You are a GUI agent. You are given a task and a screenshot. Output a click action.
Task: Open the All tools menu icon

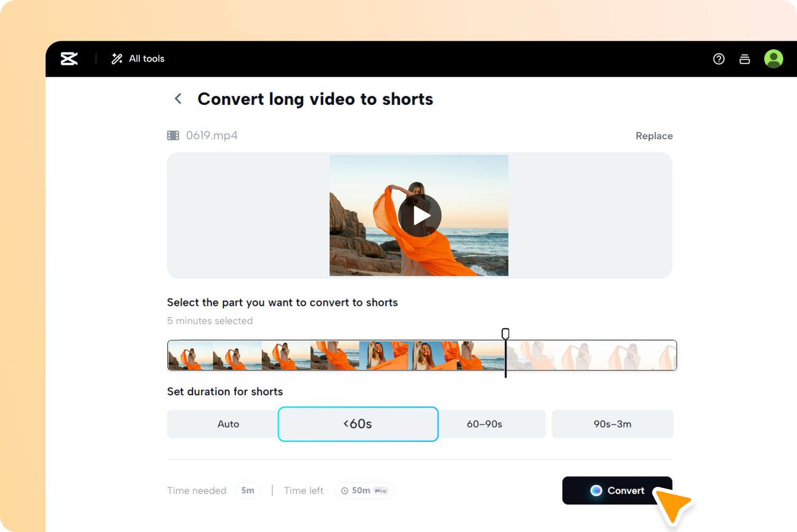(117, 59)
